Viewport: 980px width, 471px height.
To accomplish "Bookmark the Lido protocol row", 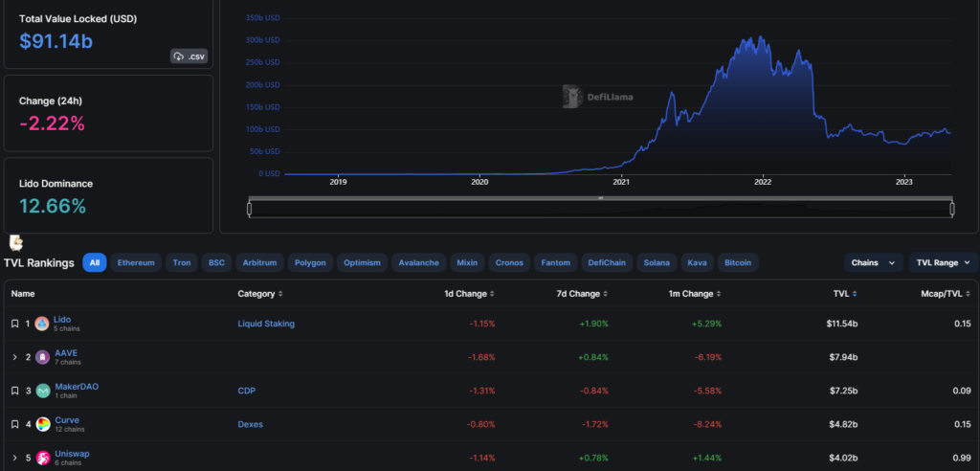I will (x=15, y=324).
